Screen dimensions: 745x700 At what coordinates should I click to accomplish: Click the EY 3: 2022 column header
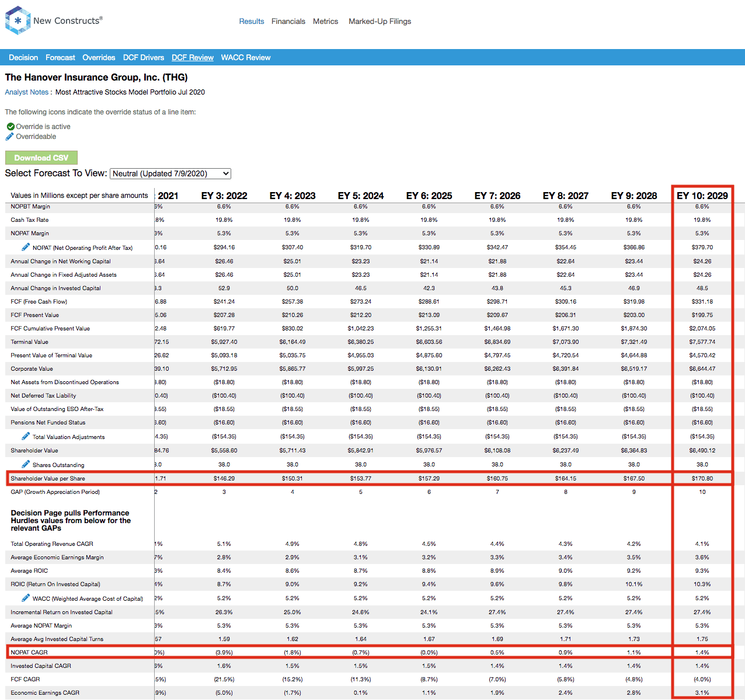point(224,196)
